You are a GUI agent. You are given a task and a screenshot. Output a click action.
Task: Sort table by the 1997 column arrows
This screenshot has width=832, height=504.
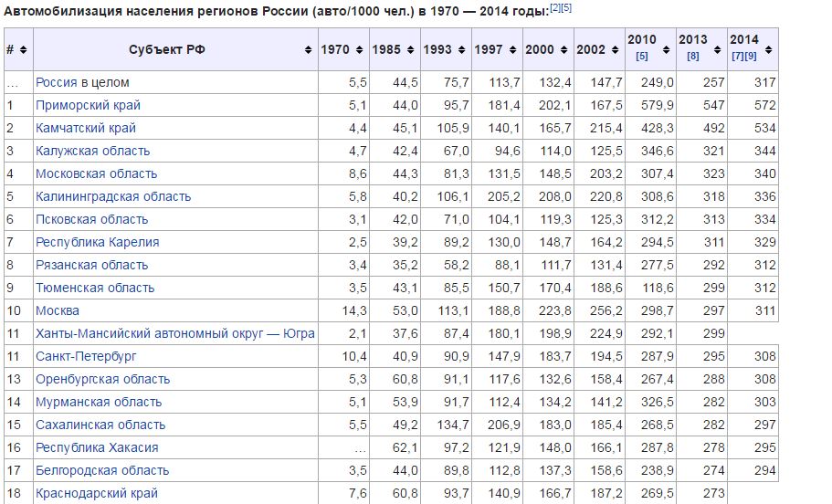tap(512, 50)
